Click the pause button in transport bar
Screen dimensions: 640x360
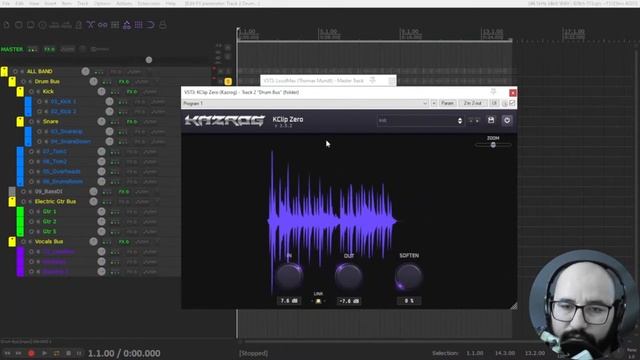coord(79,353)
